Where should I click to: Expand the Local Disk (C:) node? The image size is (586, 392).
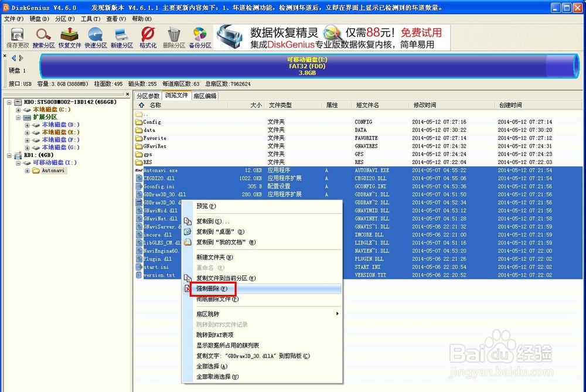click(x=18, y=110)
